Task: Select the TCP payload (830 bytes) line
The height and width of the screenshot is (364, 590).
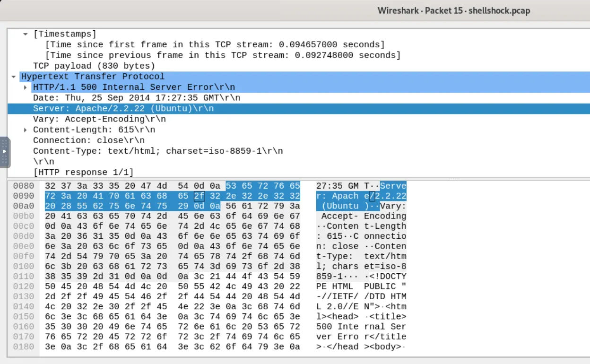Action: [x=94, y=66]
